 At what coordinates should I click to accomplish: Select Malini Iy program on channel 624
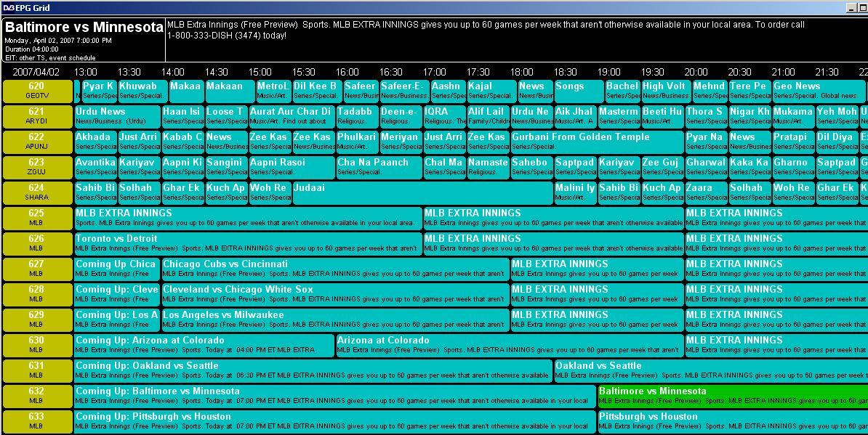click(x=575, y=193)
